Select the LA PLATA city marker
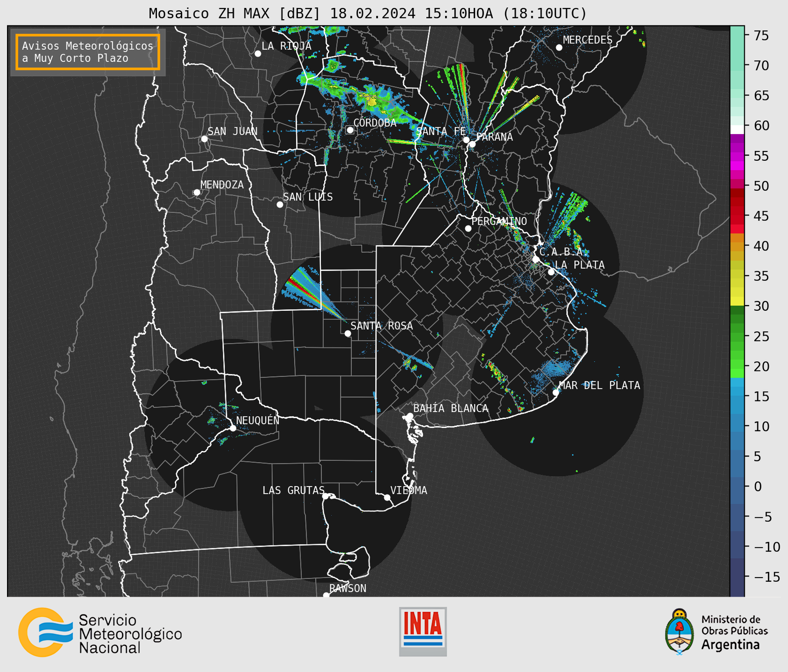This screenshot has height=672, width=788. [x=551, y=272]
